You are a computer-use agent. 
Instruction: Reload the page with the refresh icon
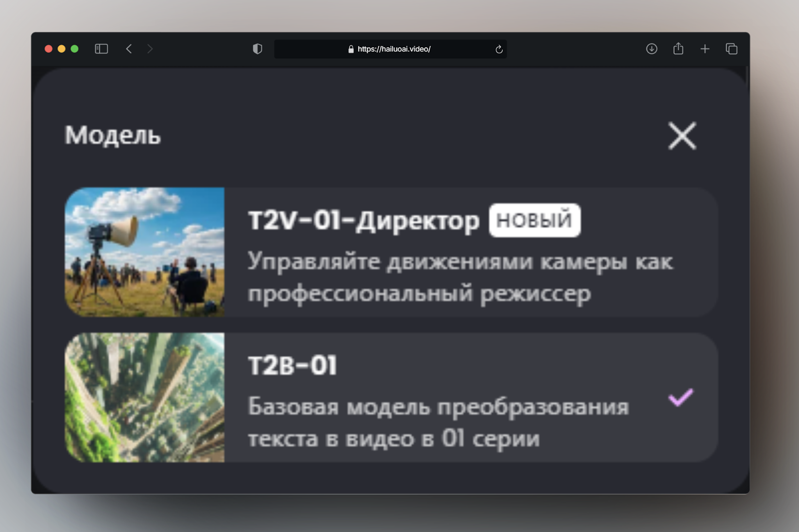[x=498, y=49]
